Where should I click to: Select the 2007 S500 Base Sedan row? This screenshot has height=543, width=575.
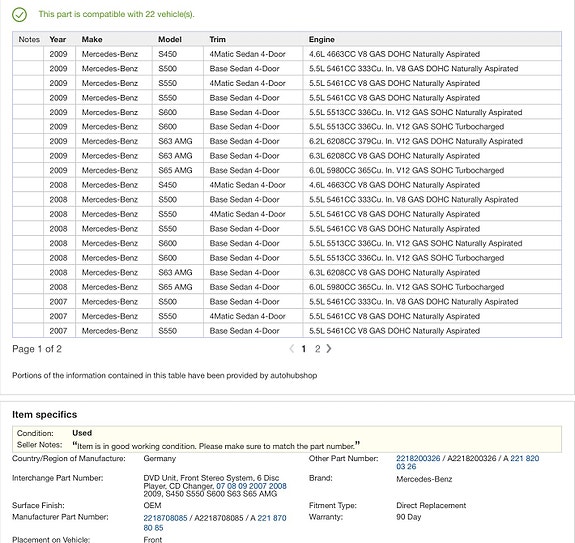click(x=287, y=302)
